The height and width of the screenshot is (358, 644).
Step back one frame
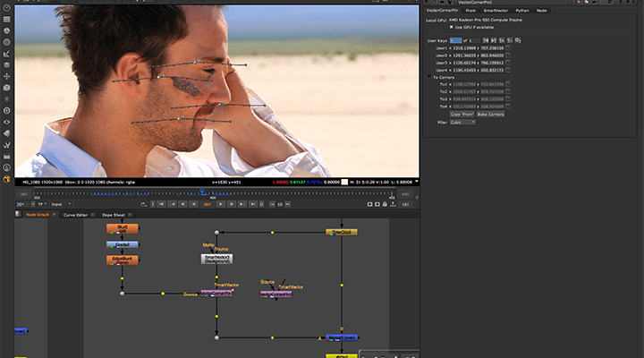182,204
